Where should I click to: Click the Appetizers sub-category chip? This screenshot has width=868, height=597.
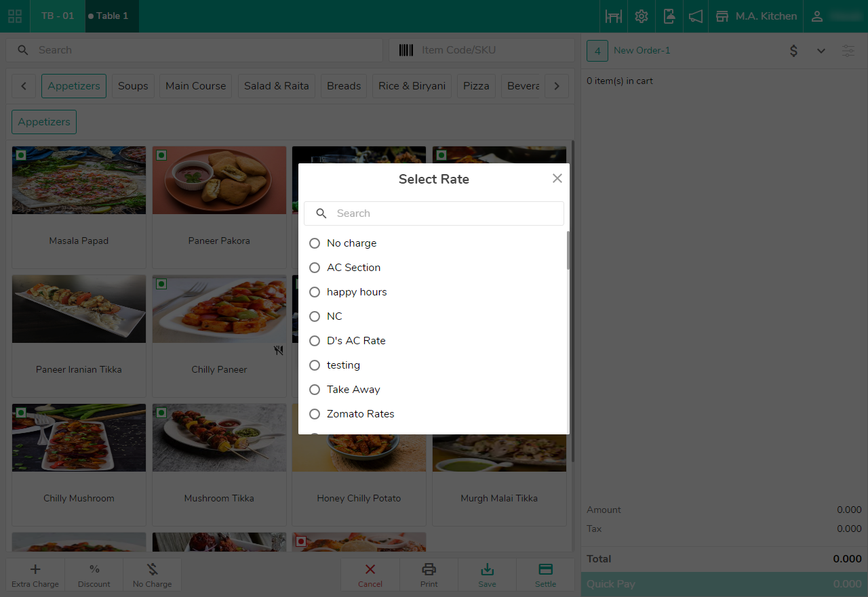[44, 122]
